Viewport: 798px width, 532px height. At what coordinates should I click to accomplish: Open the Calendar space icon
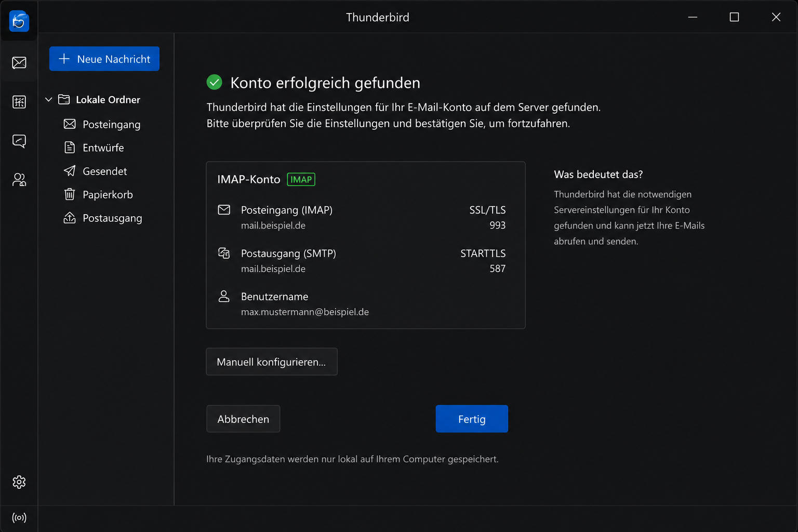[x=19, y=102]
